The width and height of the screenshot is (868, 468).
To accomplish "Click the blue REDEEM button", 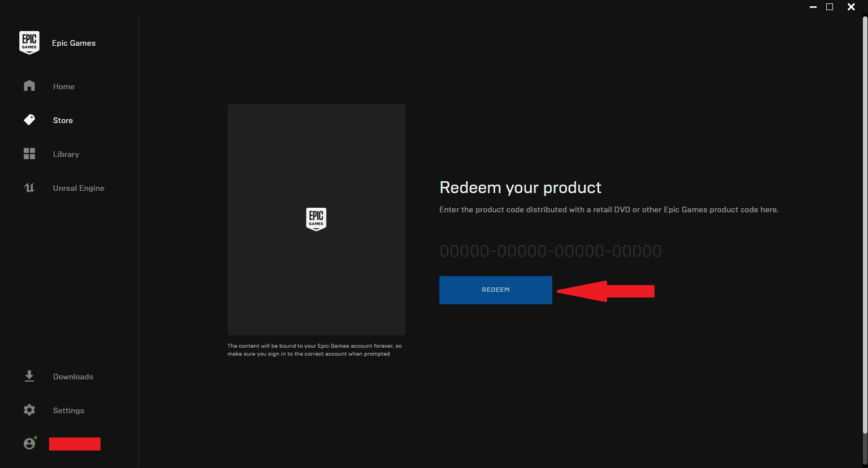I will click(496, 290).
